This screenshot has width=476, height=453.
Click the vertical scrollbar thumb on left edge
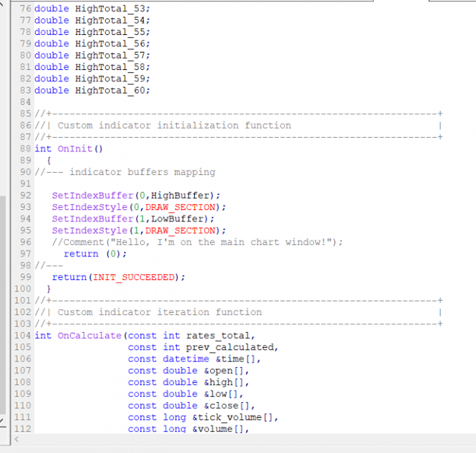click(x=3, y=305)
